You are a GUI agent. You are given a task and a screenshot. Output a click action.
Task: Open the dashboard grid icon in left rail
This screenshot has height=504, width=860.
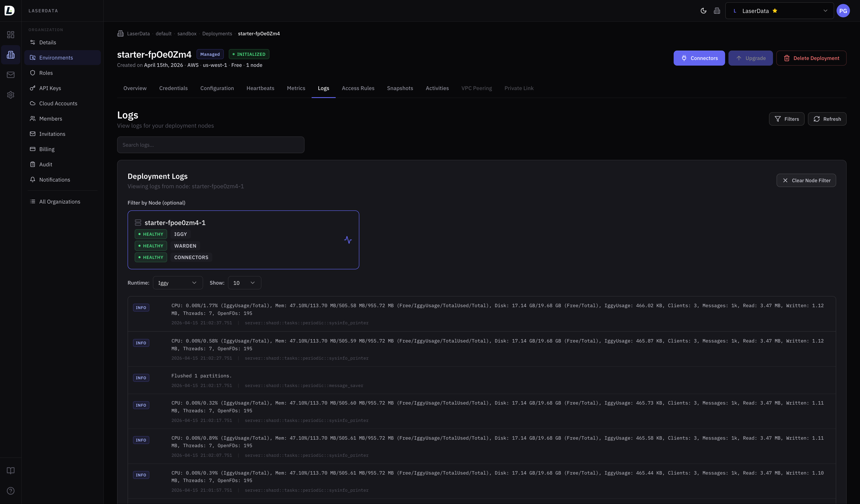11,34
